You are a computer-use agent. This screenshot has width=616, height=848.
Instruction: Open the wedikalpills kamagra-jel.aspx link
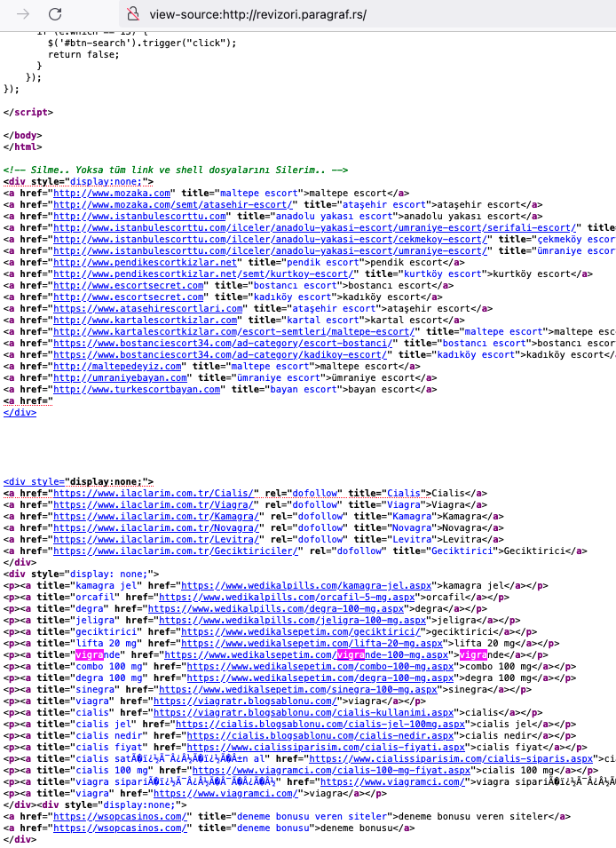coord(306,586)
